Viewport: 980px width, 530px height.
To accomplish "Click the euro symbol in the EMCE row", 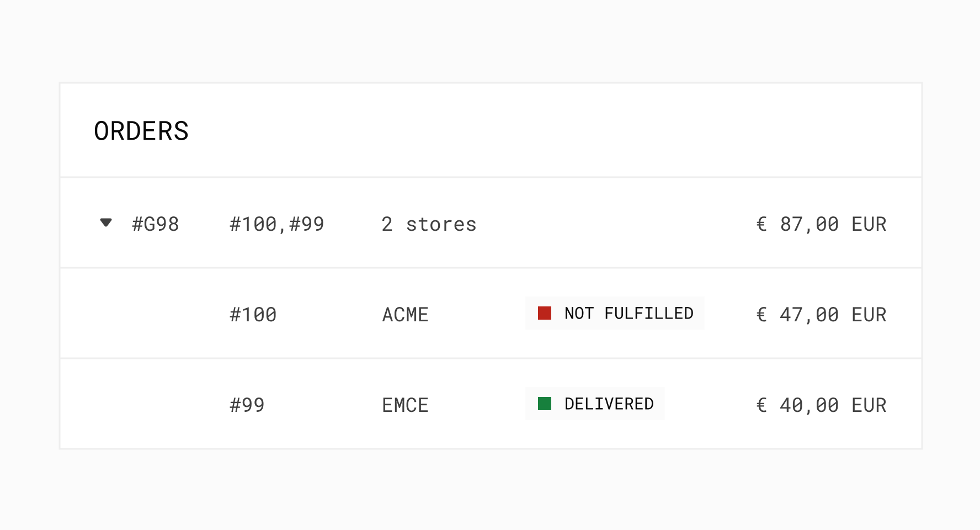I will (761, 405).
